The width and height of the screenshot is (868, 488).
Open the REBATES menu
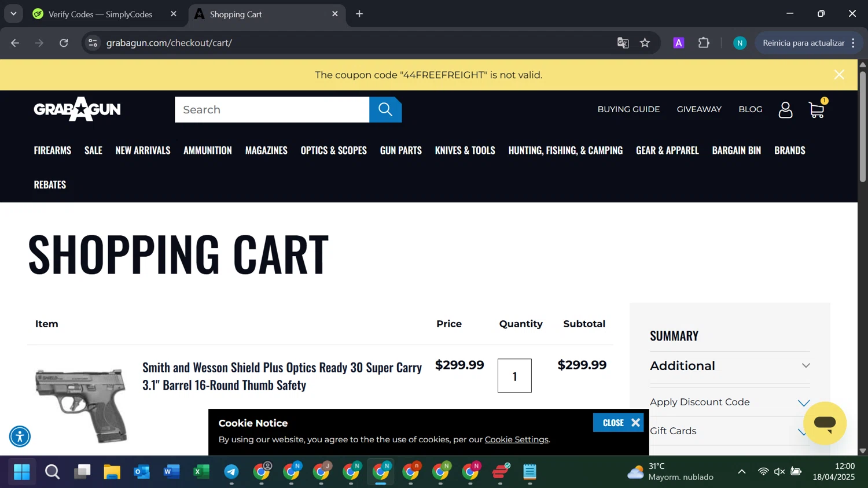click(x=50, y=184)
